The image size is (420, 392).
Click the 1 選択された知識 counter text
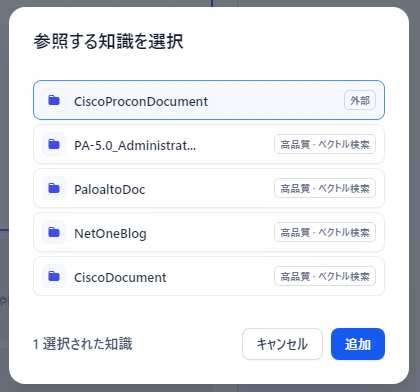pyautogui.click(x=83, y=344)
